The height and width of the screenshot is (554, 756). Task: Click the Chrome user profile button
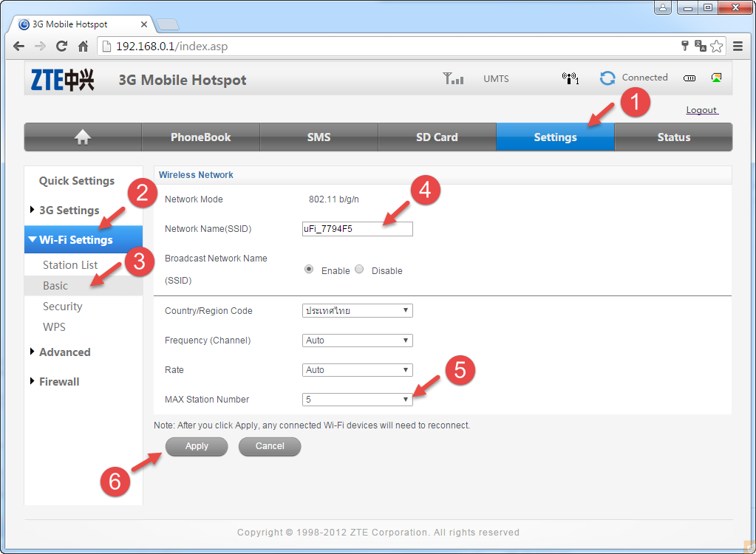[x=663, y=7]
